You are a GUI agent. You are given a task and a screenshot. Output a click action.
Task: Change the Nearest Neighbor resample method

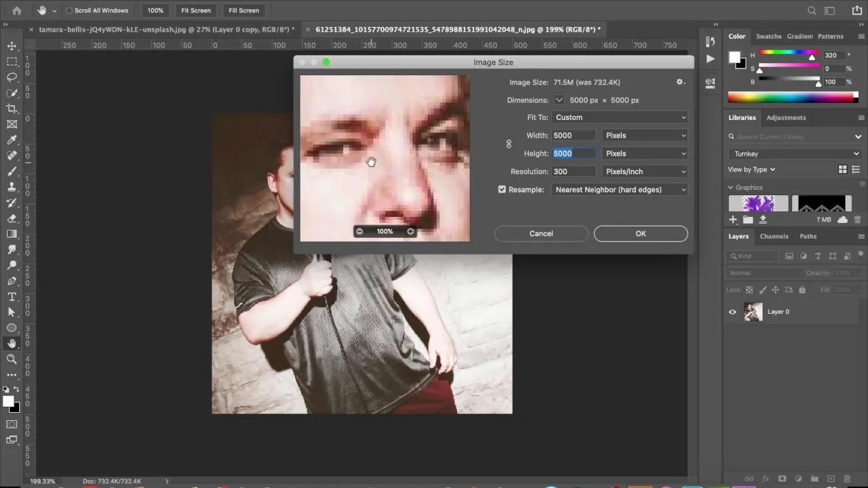tap(619, 189)
